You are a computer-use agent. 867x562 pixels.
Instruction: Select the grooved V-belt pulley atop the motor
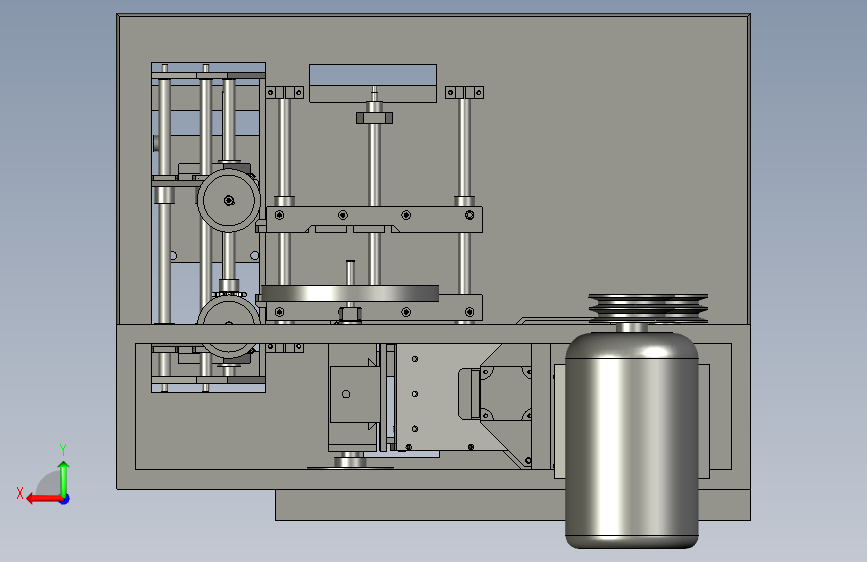click(648, 308)
